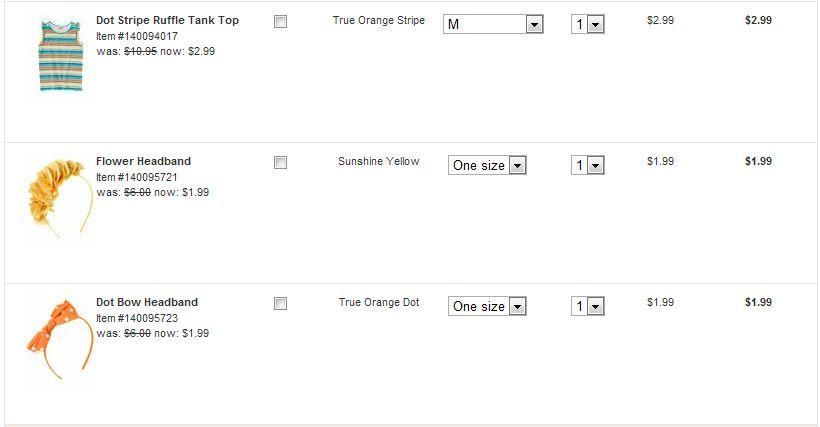This screenshot has width=820, height=427.
Task: Open the size M dropdown for tank top
Action: click(x=493, y=24)
